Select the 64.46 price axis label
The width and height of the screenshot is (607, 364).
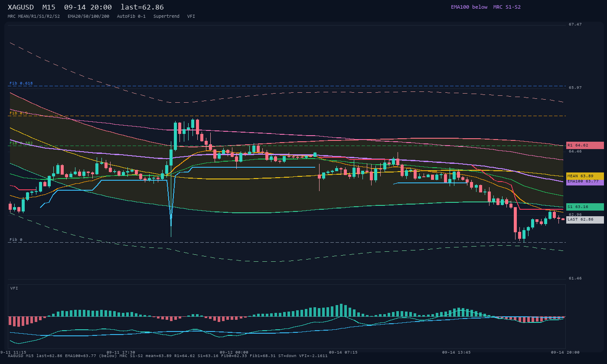[x=575, y=151]
